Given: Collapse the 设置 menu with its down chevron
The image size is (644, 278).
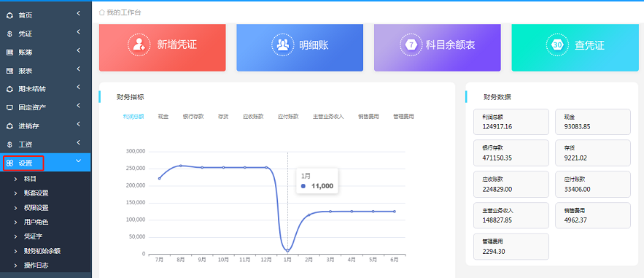Looking at the screenshot, I should point(79,161).
